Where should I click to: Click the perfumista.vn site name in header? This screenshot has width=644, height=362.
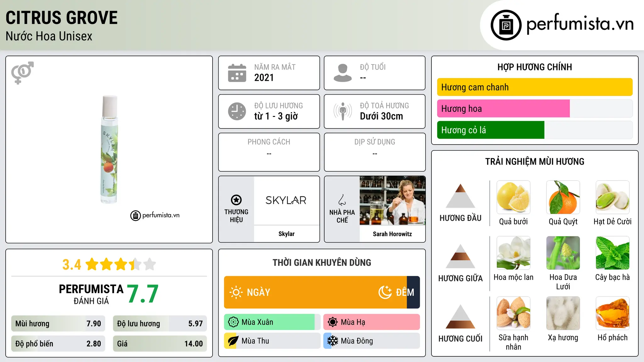click(x=580, y=24)
